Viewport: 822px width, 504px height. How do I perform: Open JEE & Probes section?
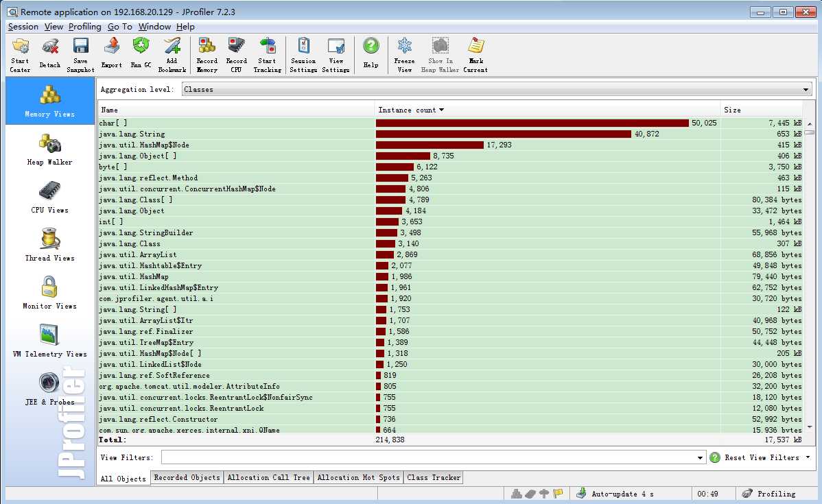pos(50,389)
